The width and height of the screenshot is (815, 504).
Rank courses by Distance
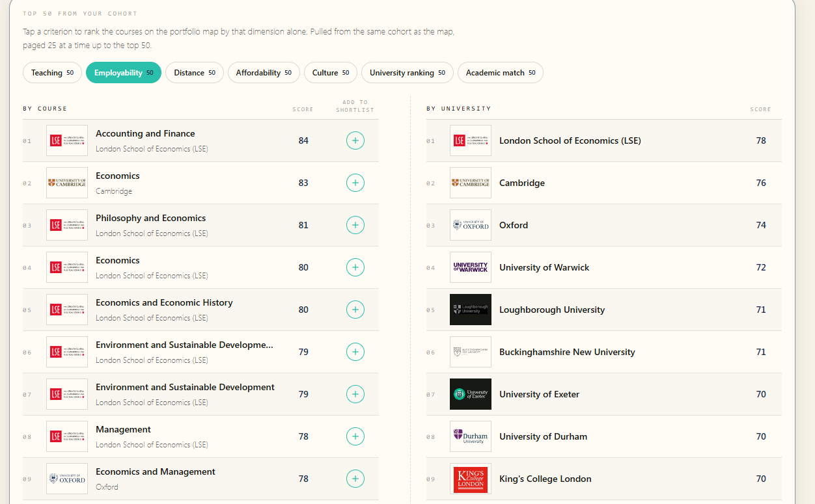click(195, 73)
